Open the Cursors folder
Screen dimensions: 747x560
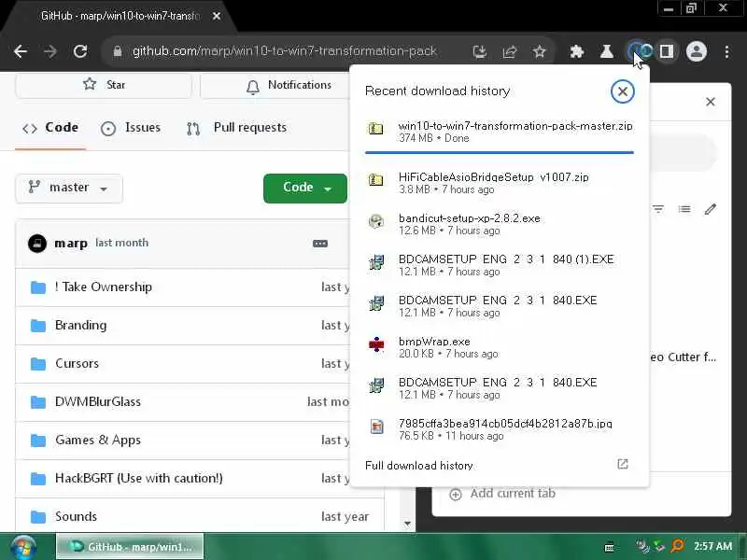(x=78, y=363)
